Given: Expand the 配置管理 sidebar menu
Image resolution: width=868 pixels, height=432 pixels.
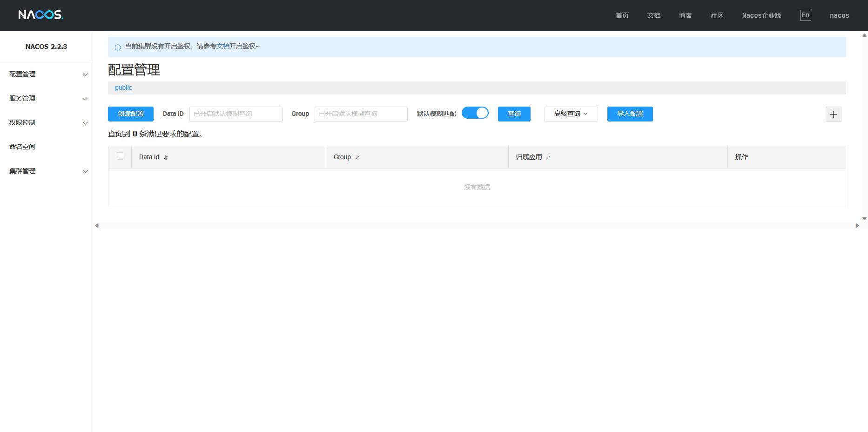Looking at the screenshot, I should [x=46, y=74].
